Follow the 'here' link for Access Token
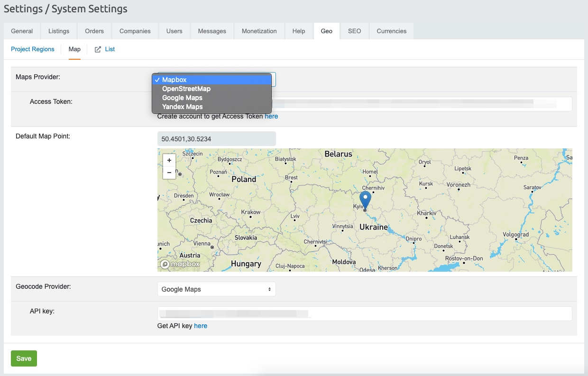Screen dimensions: 588x376 pyautogui.click(x=271, y=116)
